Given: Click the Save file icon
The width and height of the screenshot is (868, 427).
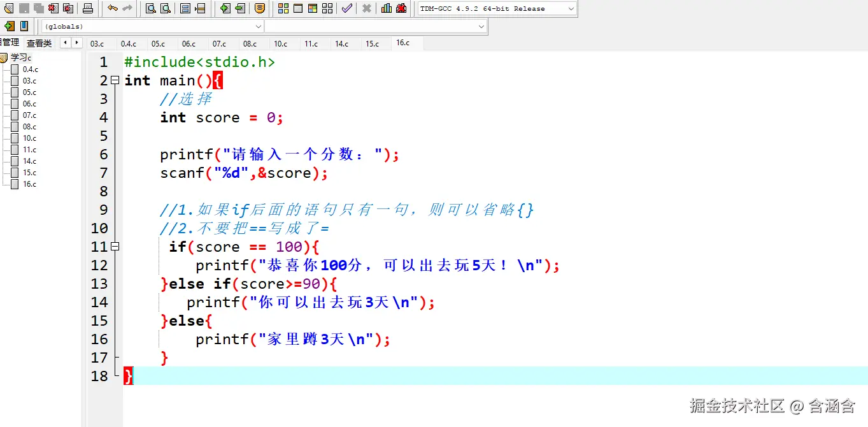Looking at the screenshot, I should click(x=24, y=8).
